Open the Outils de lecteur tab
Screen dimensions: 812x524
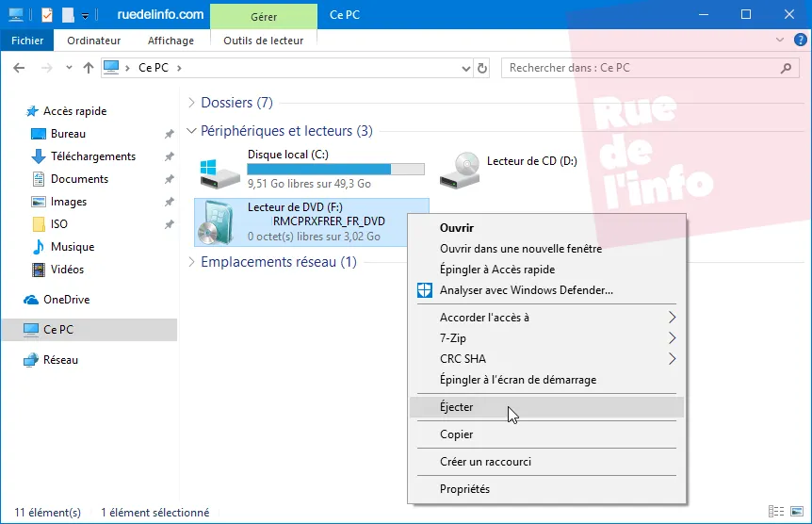pyautogui.click(x=264, y=41)
